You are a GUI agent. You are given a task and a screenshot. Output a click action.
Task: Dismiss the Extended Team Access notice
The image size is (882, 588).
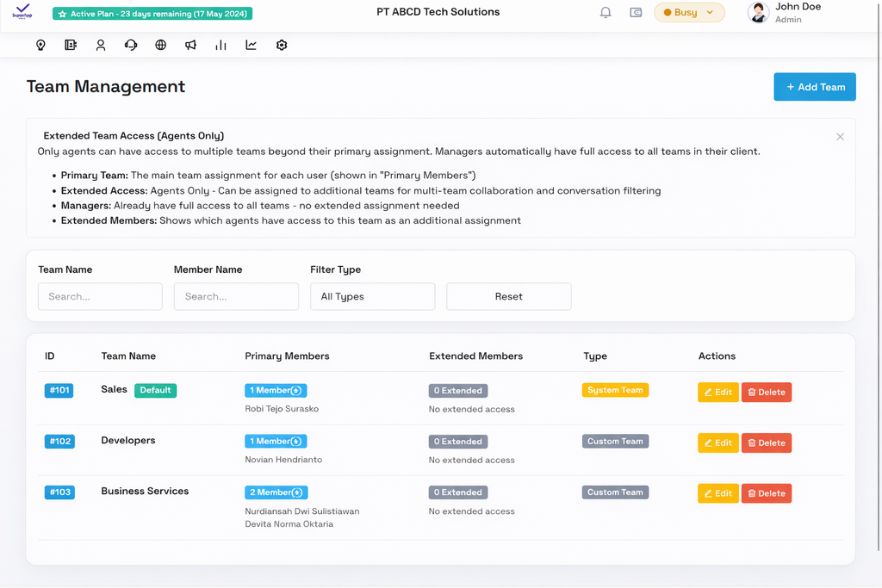click(840, 137)
